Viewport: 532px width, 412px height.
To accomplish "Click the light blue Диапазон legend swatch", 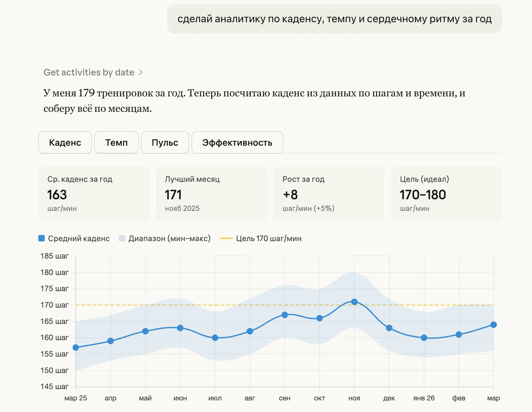I will click(122, 238).
